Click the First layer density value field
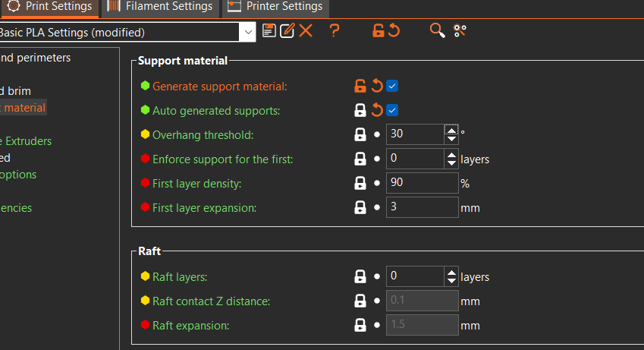Viewport: 644px width, 350px height. click(x=423, y=183)
